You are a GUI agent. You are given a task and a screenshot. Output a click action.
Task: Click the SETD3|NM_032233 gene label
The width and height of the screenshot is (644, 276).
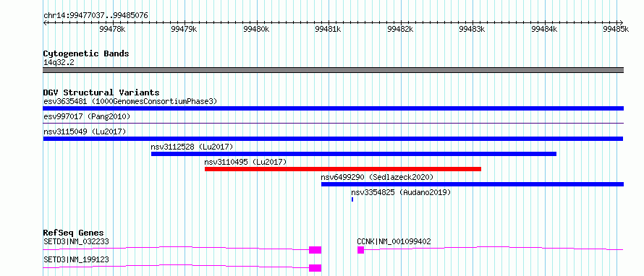click(77, 241)
